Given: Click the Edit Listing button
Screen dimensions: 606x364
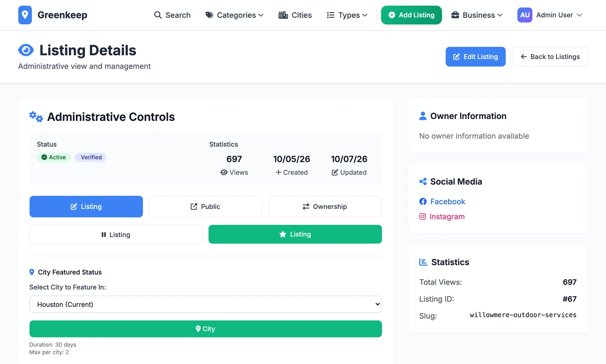Looking at the screenshot, I should pos(475,57).
